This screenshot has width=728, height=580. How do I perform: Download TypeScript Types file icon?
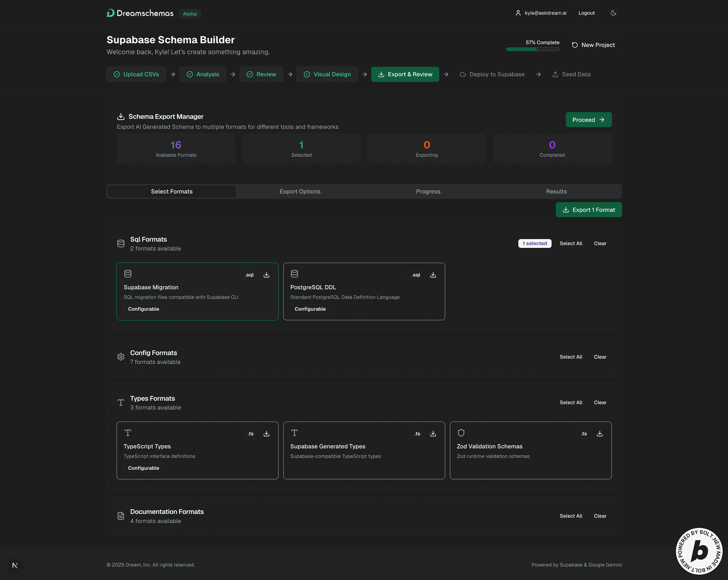[x=266, y=433]
